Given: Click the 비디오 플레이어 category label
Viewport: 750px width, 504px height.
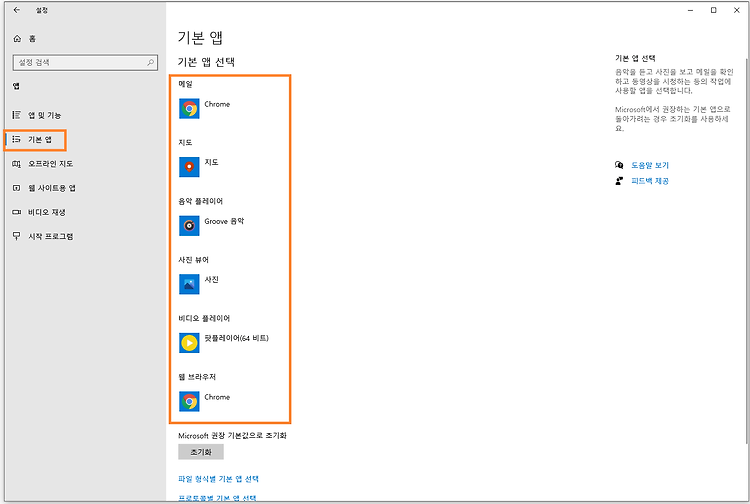Looking at the screenshot, I should coord(204,318).
